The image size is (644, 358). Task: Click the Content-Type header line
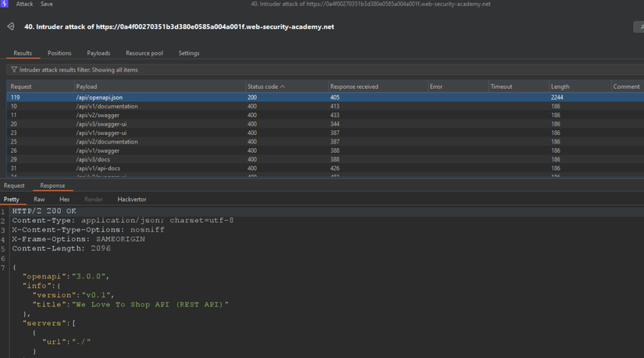tap(123, 221)
